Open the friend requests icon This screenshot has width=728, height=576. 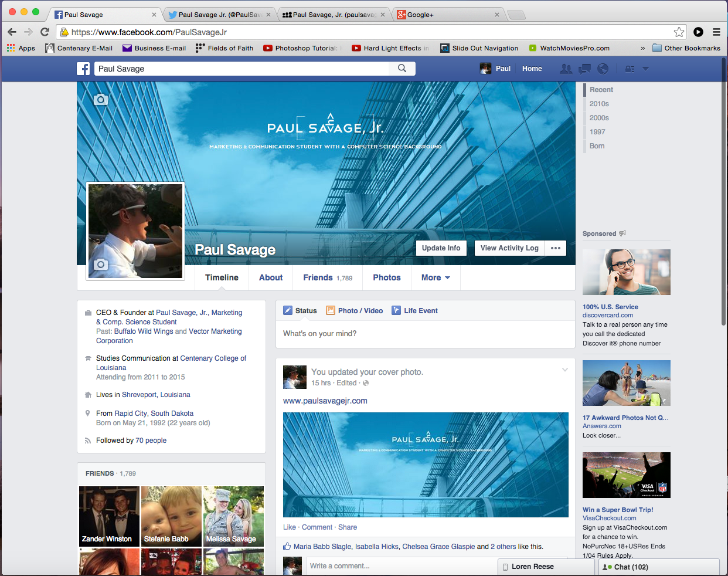tap(566, 69)
